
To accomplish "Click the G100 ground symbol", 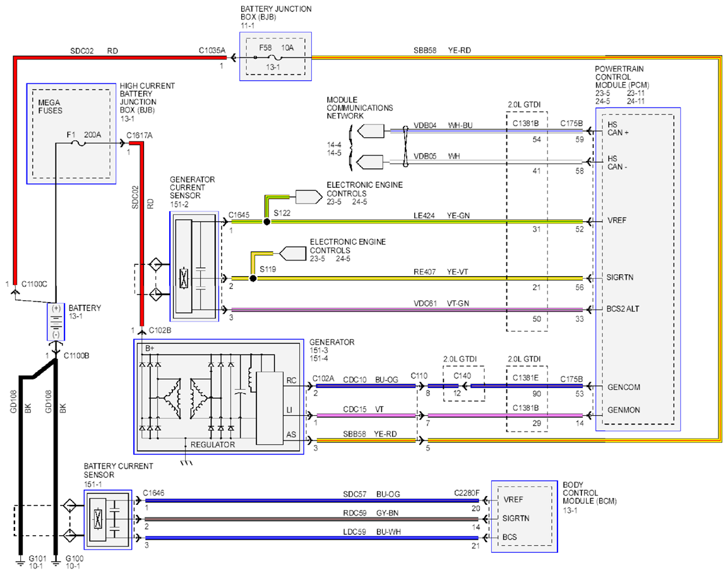I will click(56, 562).
